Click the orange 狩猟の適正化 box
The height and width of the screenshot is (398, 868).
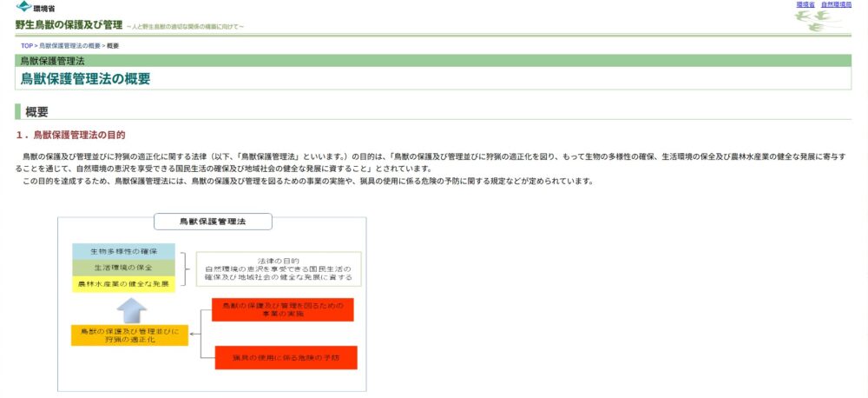[129, 335]
